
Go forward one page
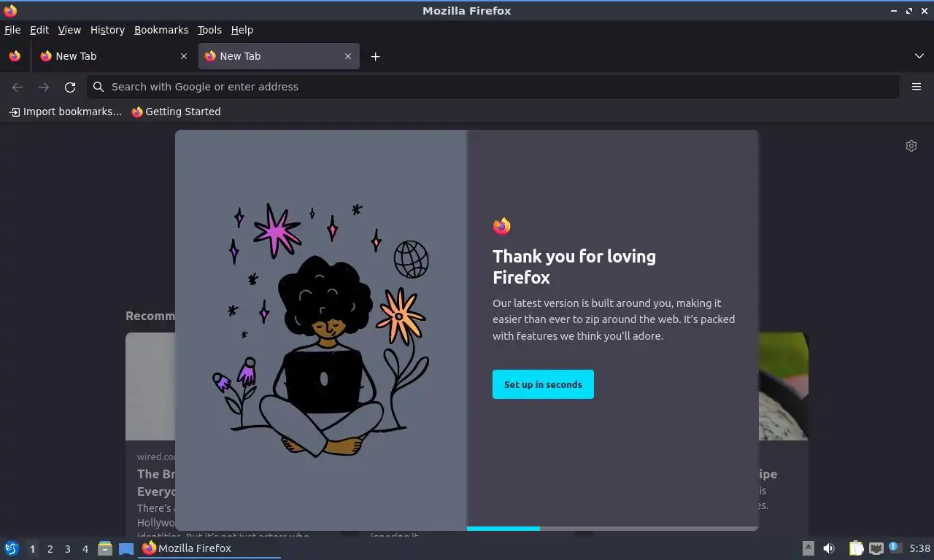pos(44,87)
